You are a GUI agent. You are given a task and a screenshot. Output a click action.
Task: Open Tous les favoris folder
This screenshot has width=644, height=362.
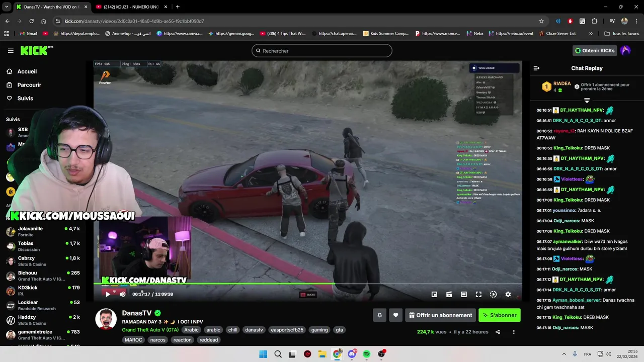pyautogui.click(x=622, y=34)
